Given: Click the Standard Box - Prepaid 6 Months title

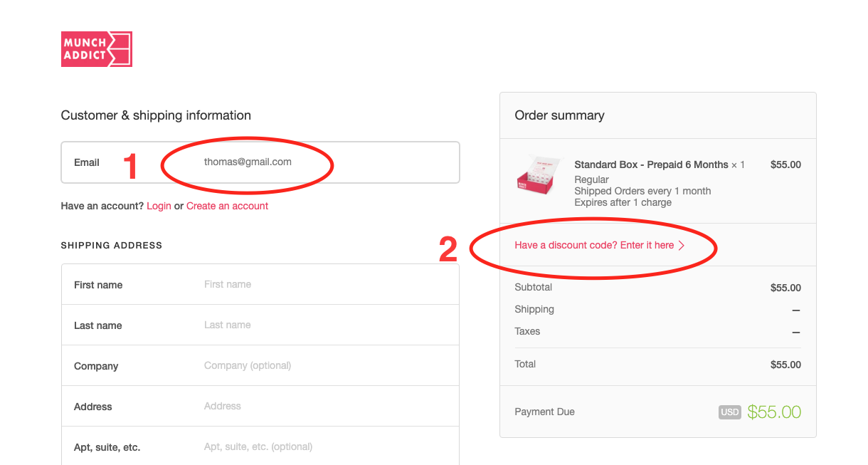Looking at the screenshot, I should pyautogui.click(x=651, y=164).
